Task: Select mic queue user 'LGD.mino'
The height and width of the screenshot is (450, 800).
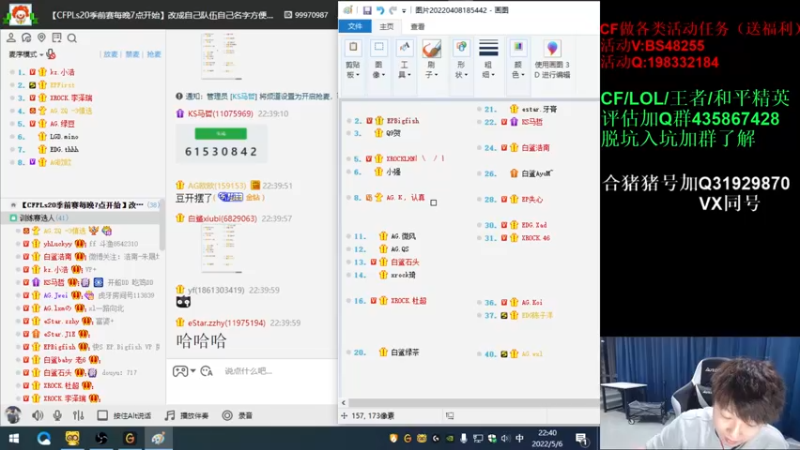Action: pyautogui.click(x=64, y=136)
